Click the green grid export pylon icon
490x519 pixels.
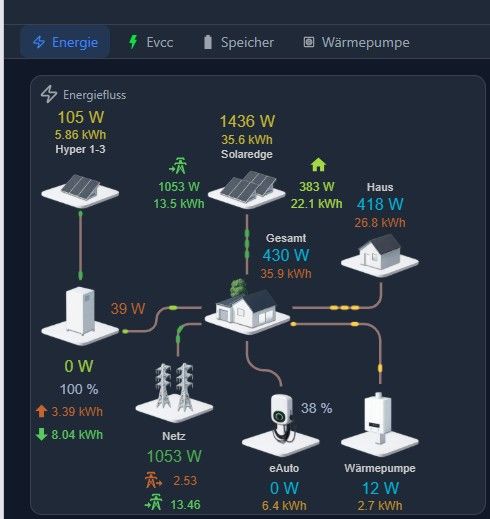pos(178,165)
